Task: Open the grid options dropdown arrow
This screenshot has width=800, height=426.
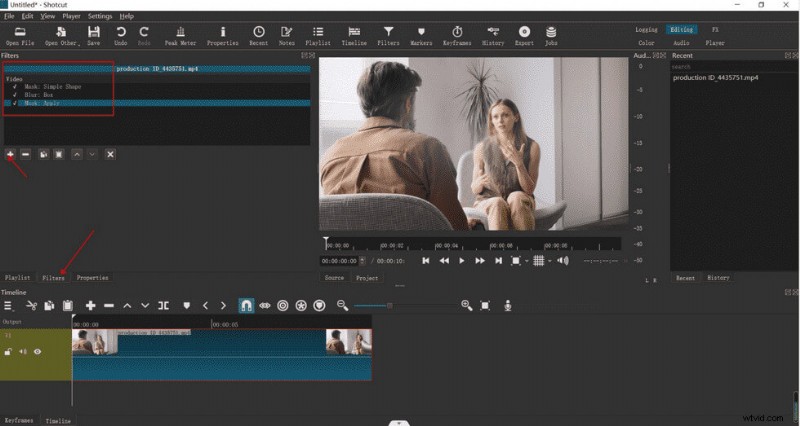Action: click(x=549, y=261)
